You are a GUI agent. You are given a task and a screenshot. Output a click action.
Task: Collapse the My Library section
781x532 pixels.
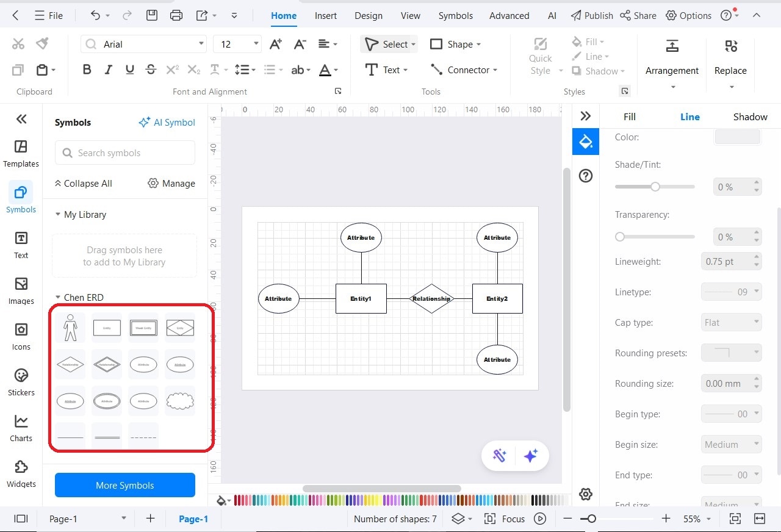[x=58, y=215]
